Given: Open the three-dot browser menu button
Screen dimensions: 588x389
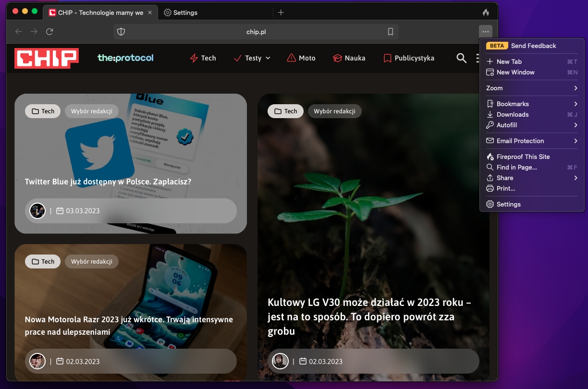Looking at the screenshot, I should coord(486,32).
